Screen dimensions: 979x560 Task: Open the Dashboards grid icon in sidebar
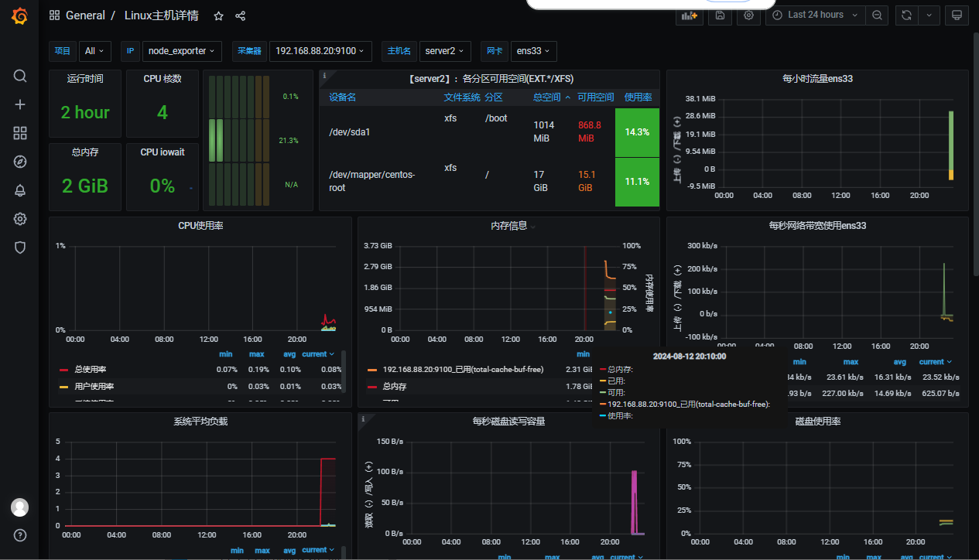coord(20,133)
